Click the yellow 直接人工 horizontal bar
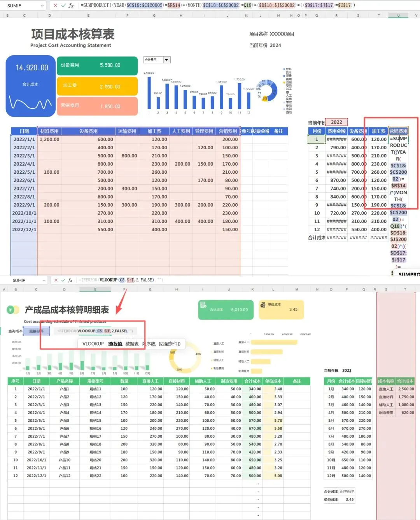 274,342
